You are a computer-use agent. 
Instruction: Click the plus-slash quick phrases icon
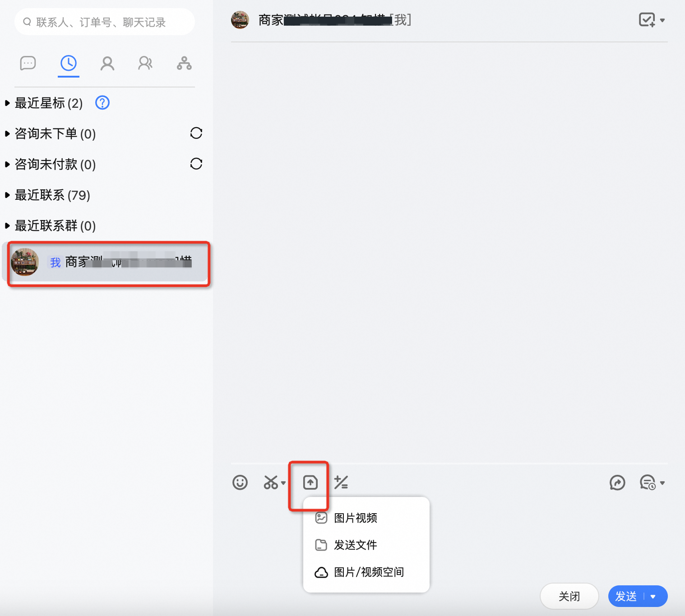[x=341, y=483]
